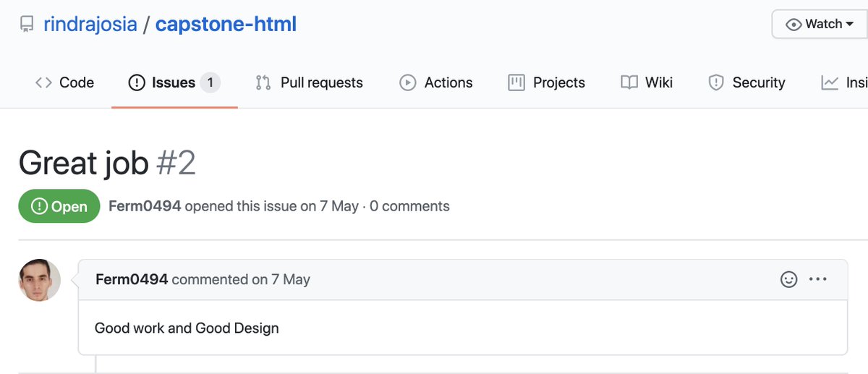This screenshot has height=374, width=868.
Task: Open the Pull requests tab
Action: [x=309, y=82]
